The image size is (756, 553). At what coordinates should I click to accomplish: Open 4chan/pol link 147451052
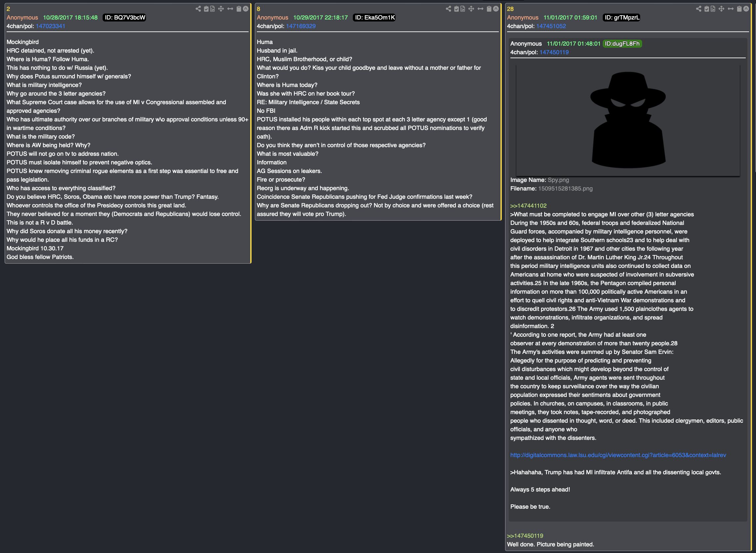click(x=551, y=26)
